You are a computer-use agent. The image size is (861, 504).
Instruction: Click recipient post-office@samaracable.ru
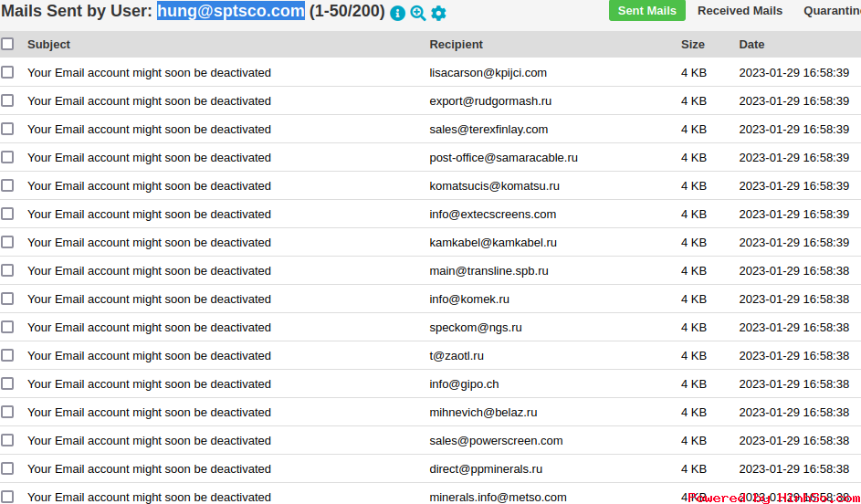click(503, 158)
